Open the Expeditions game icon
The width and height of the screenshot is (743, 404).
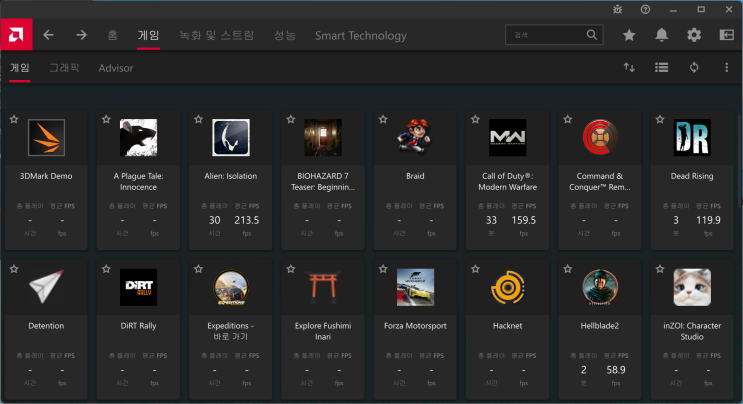231,287
